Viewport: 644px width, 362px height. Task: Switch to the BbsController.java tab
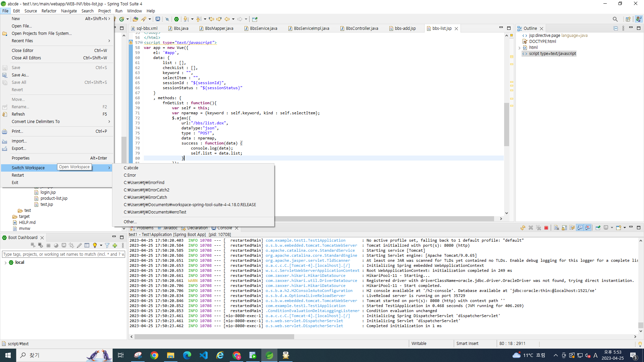coord(362,28)
